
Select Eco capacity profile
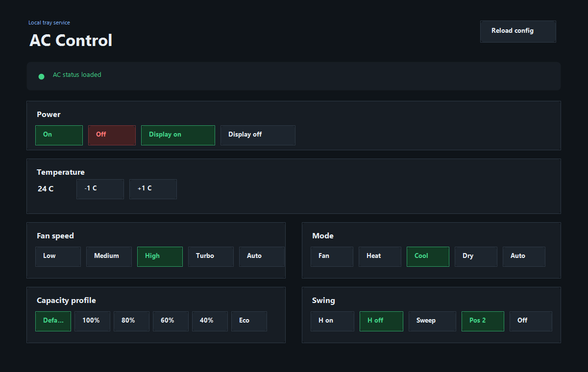(x=249, y=321)
